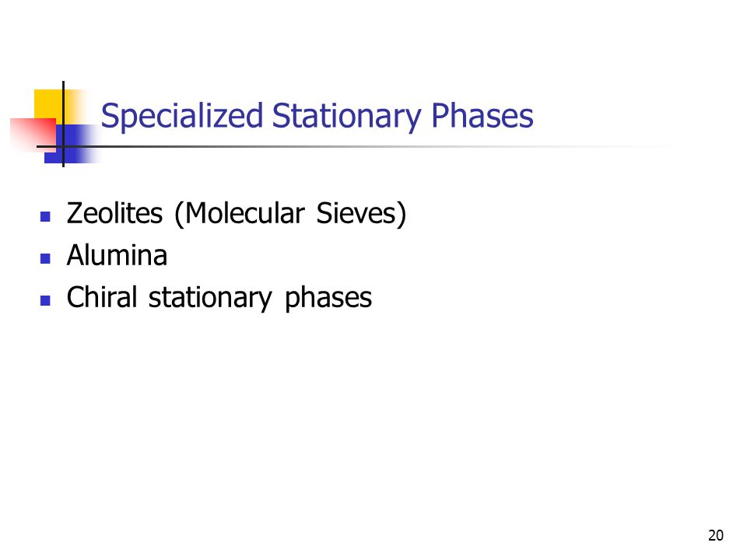Viewport: 747px width, 560px height.
Task: Click the crossing point of black lines
Action: click(63, 146)
